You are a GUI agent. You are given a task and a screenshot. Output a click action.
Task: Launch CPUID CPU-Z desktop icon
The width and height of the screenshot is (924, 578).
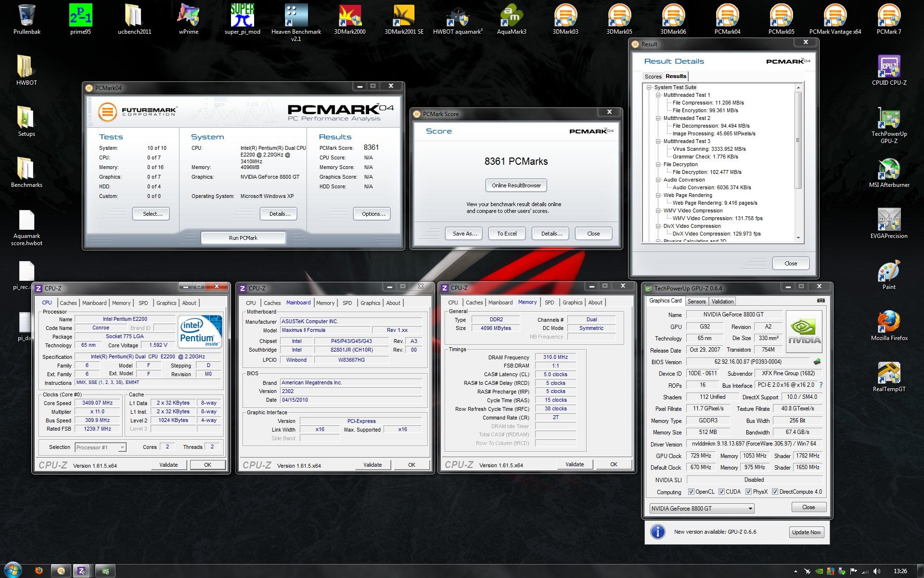(889, 70)
